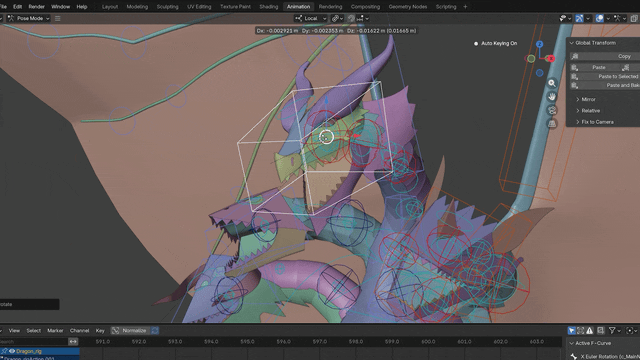Open the graph editor Channel menu
The image size is (640, 360).
pyautogui.click(x=79, y=331)
